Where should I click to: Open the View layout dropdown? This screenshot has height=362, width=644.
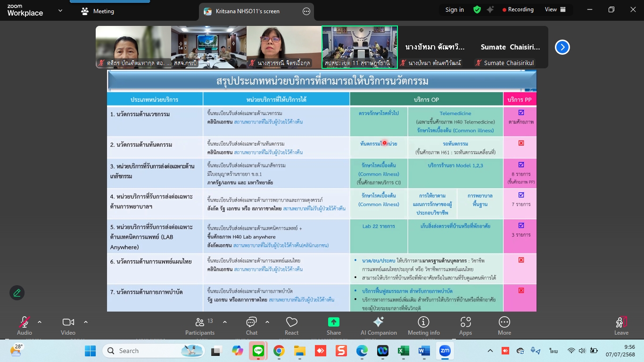(555, 10)
